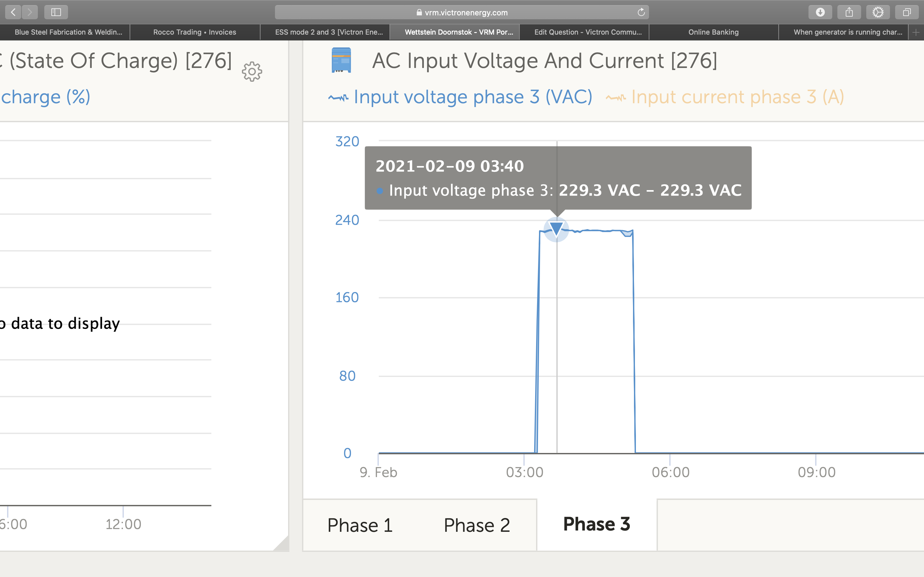Click the 2021-02-09 03:40 tooltip data point marker
Screen dimensions: 924x577
tap(555, 229)
